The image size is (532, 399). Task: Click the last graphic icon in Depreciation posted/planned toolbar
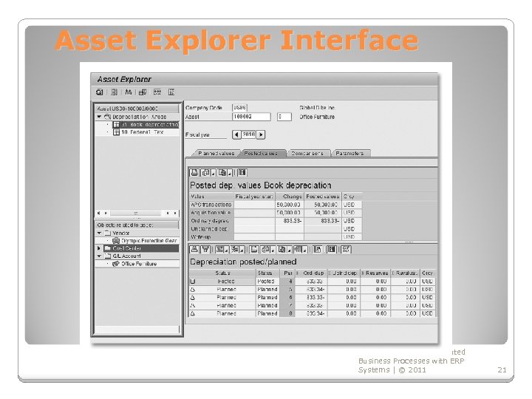(346, 250)
